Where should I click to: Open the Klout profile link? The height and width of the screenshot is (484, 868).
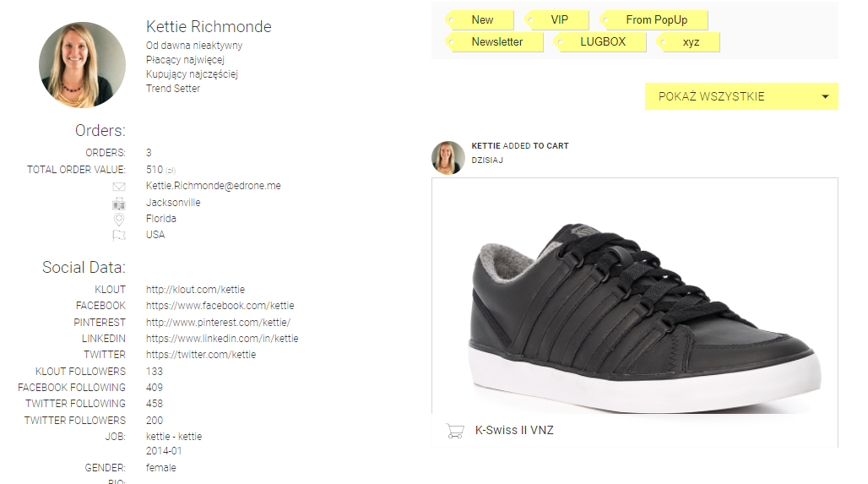click(195, 290)
